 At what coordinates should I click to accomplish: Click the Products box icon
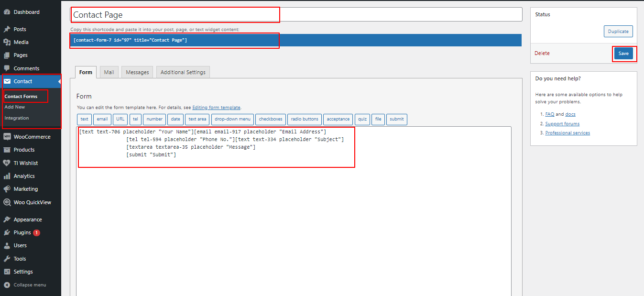(x=7, y=150)
